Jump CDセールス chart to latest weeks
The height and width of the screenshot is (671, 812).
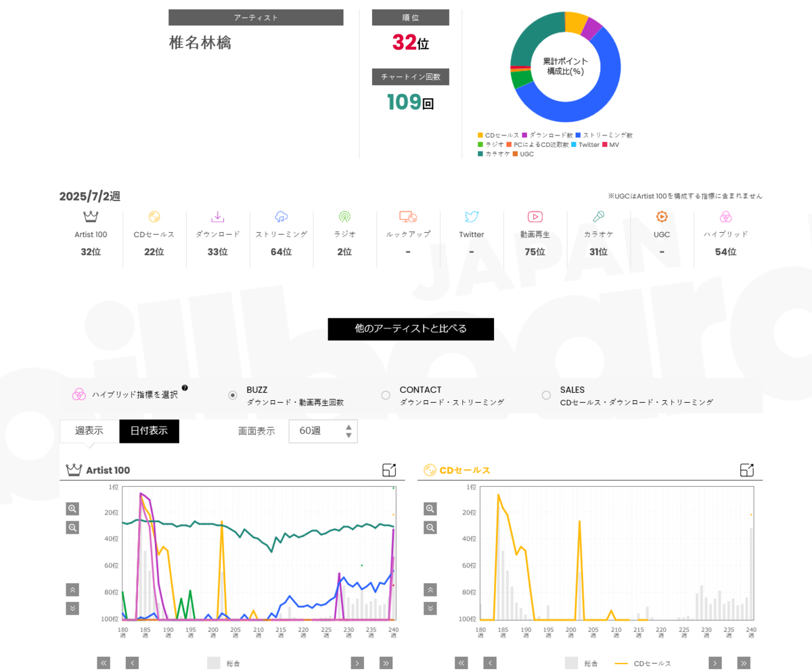coord(744,663)
